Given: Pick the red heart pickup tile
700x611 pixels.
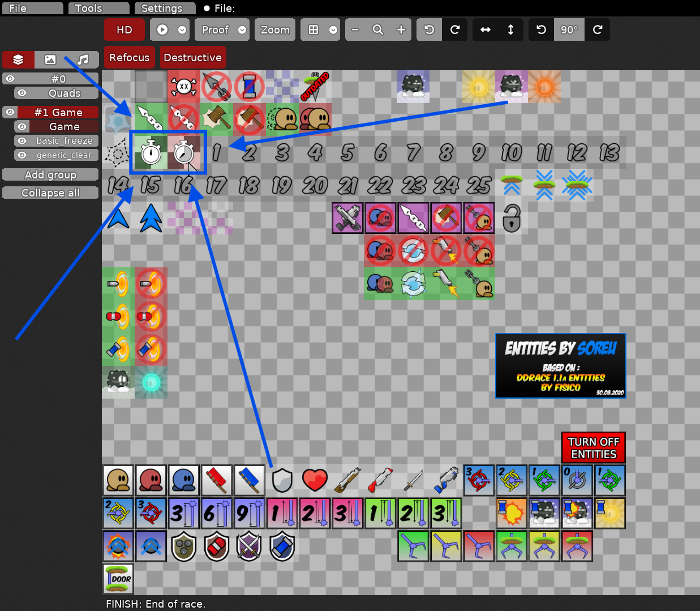Looking at the screenshot, I should point(315,481).
